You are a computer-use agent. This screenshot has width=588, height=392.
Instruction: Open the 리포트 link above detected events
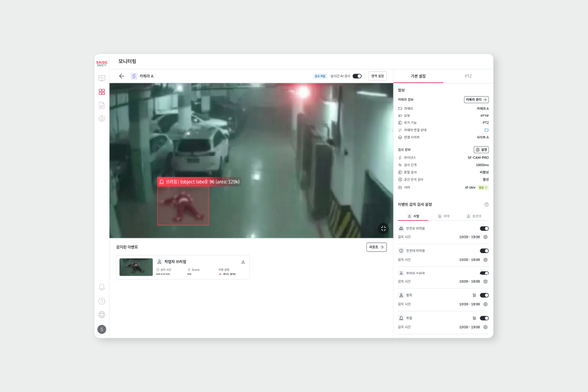click(x=376, y=247)
